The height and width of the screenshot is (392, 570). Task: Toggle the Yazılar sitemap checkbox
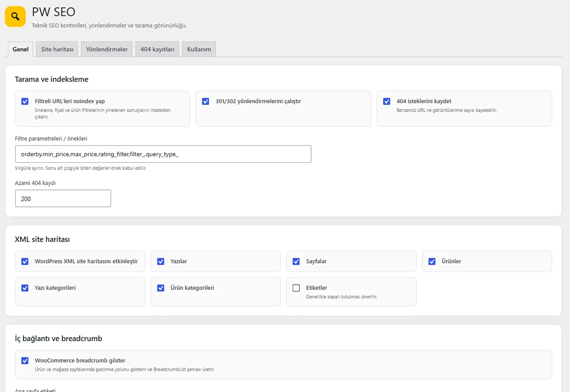[x=161, y=261]
